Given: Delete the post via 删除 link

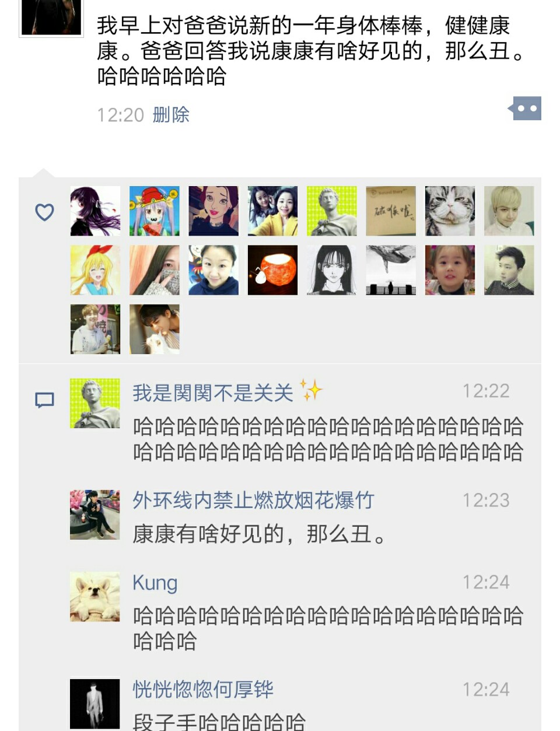Looking at the screenshot, I should (x=171, y=114).
